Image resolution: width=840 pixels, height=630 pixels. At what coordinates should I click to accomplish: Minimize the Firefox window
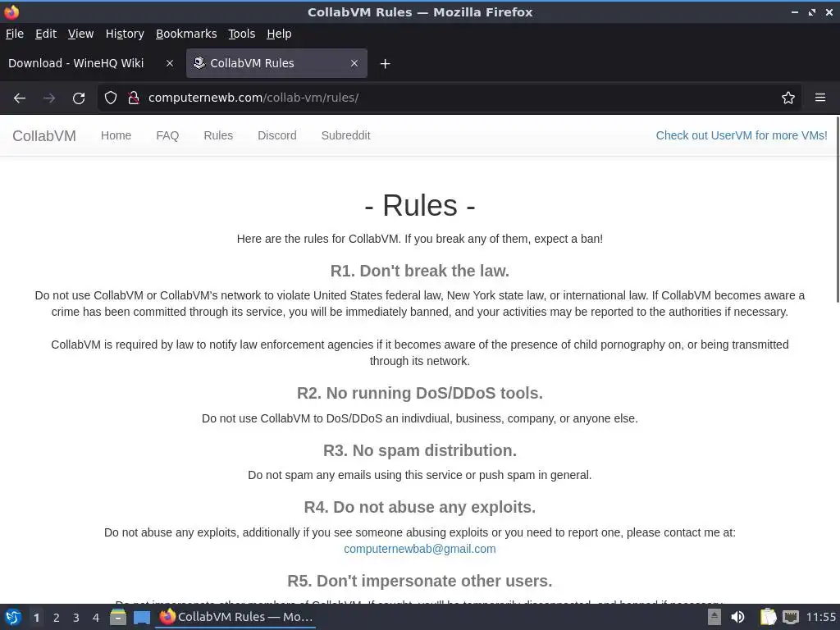tap(795, 11)
